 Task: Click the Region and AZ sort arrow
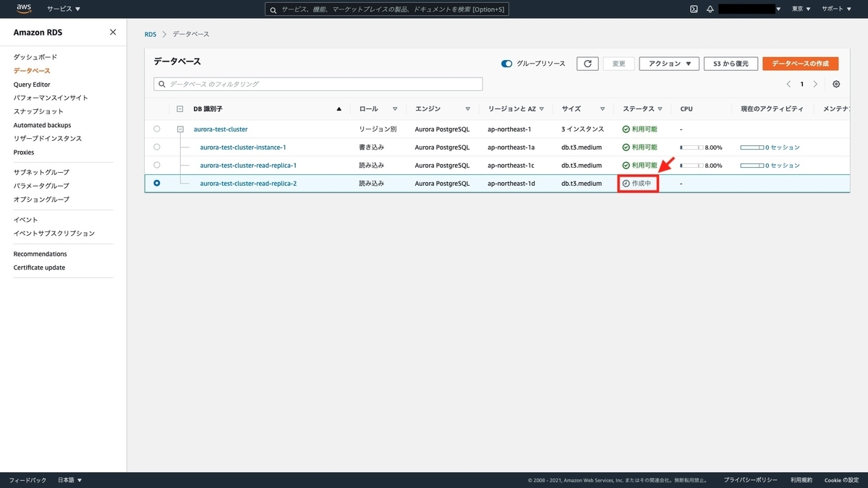point(542,109)
